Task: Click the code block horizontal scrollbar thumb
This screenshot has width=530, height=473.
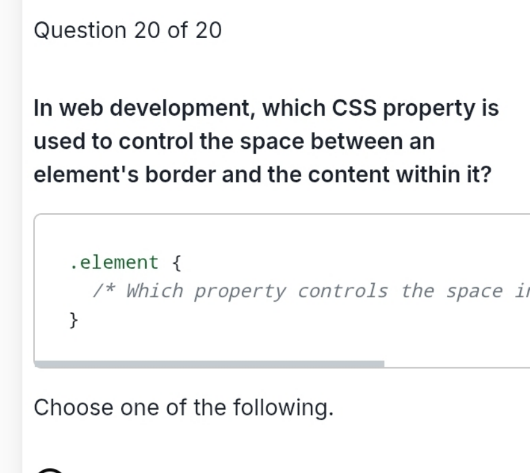Action: [209, 364]
